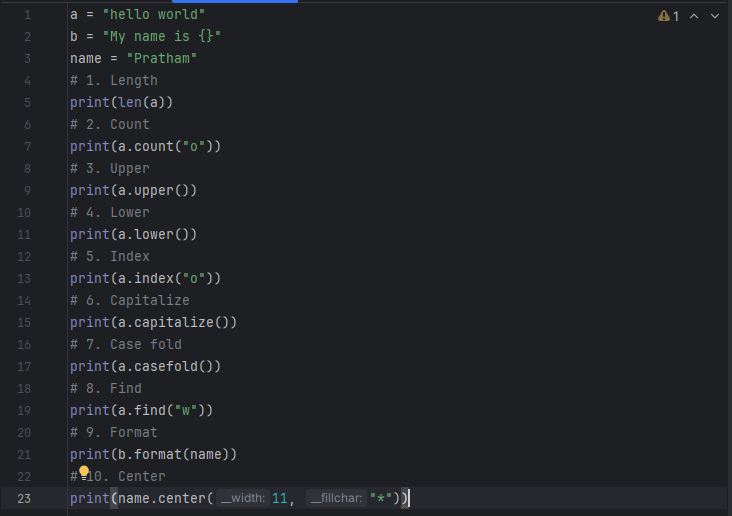
Task: Click the print(b.format(name)) line
Action: click(x=153, y=454)
